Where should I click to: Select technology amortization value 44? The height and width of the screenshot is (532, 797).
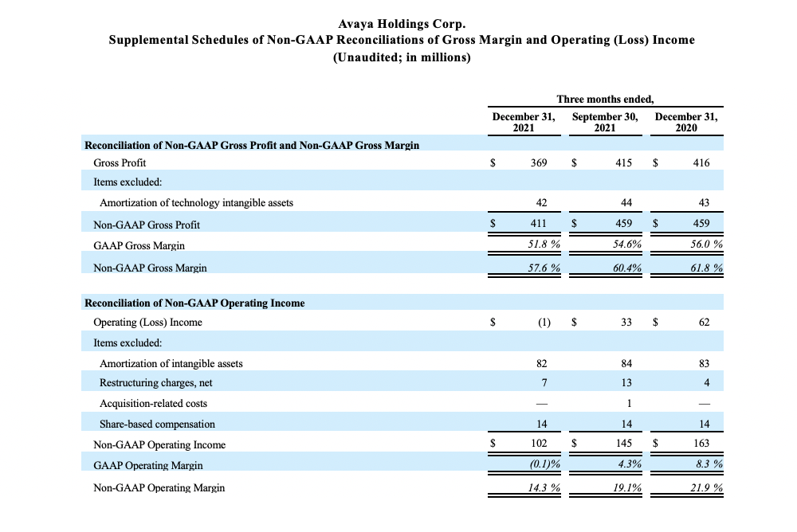(x=626, y=203)
